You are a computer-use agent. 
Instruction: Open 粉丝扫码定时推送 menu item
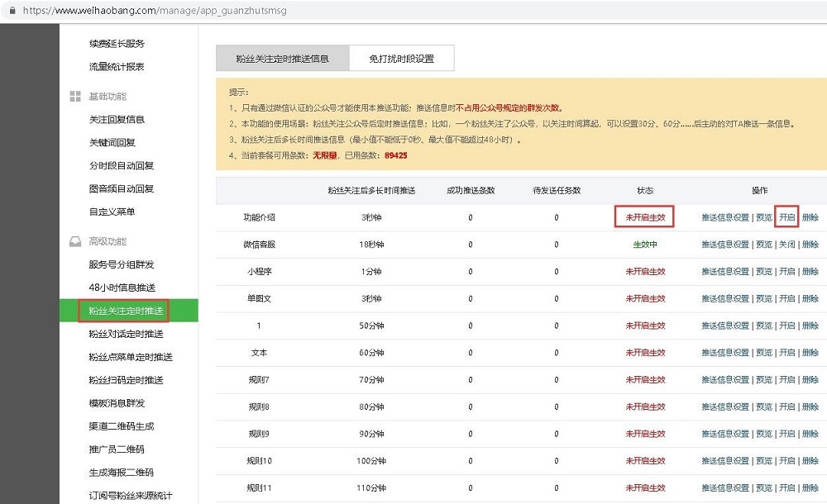tap(126, 380)
